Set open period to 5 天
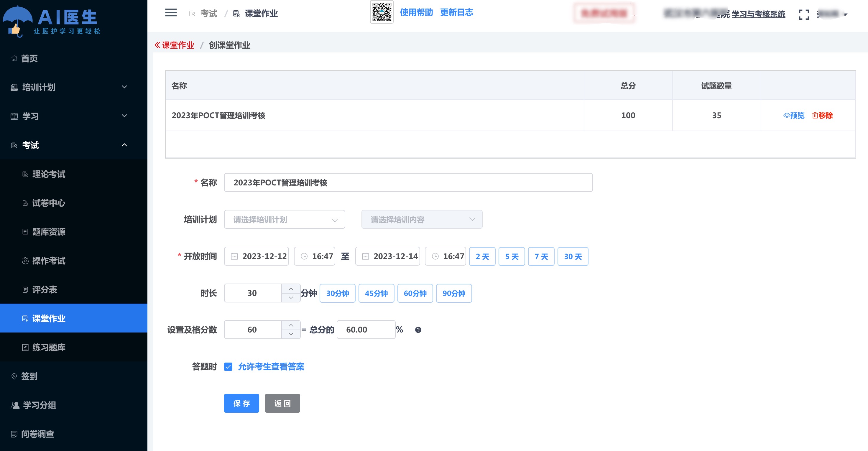 tap(512, 256)
